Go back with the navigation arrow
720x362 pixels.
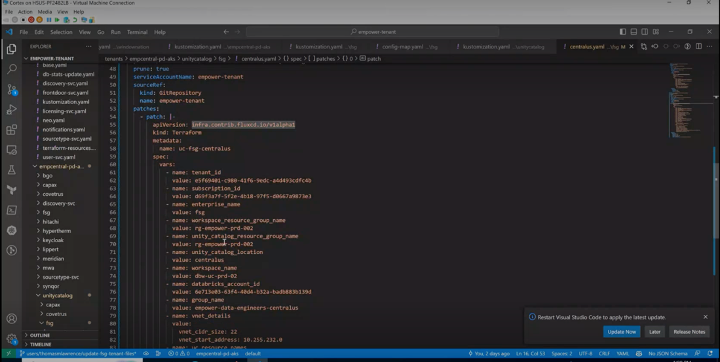[x=226, y=32]
